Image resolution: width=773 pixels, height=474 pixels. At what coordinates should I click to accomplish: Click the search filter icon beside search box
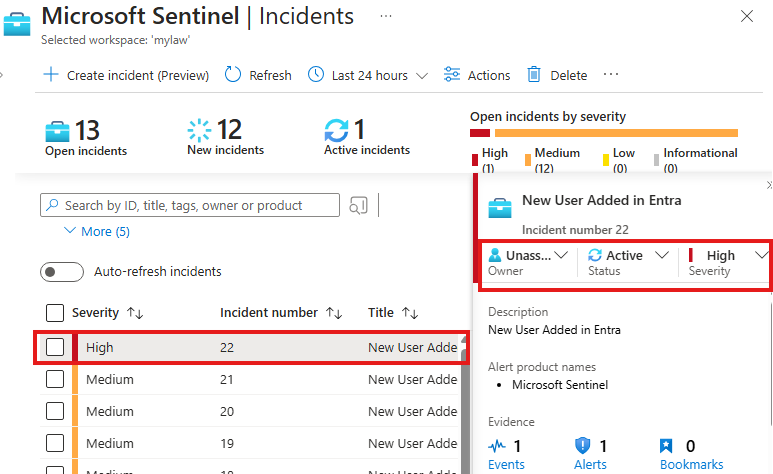pos(358,205)
